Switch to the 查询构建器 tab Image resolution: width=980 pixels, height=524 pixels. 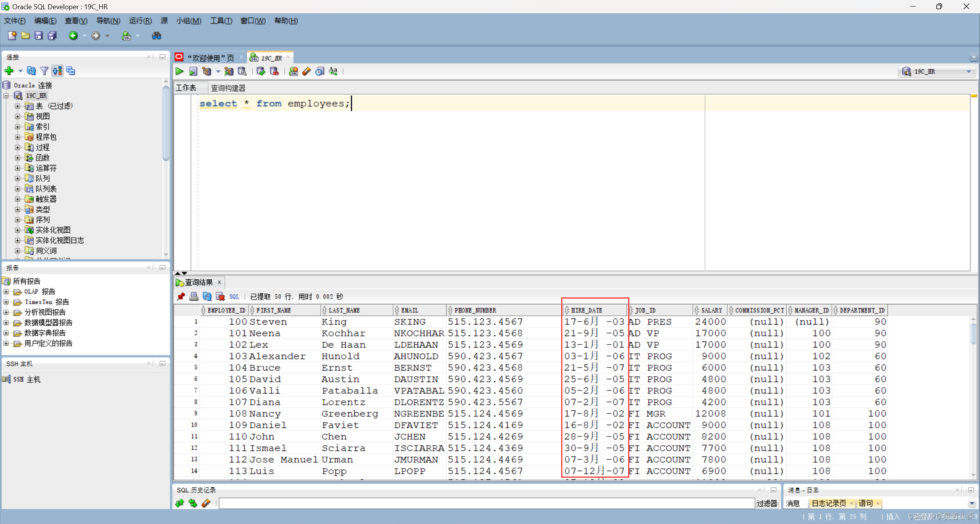click(x=228, y=88)
